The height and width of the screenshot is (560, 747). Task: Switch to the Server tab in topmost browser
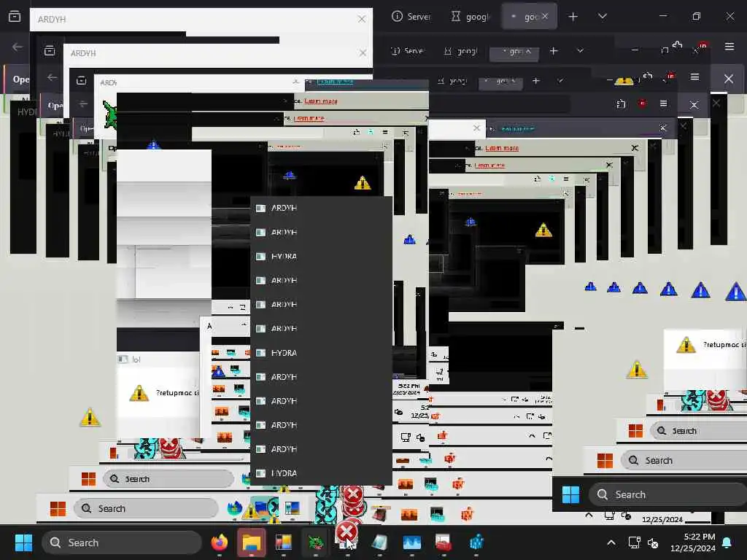point(411,16)
